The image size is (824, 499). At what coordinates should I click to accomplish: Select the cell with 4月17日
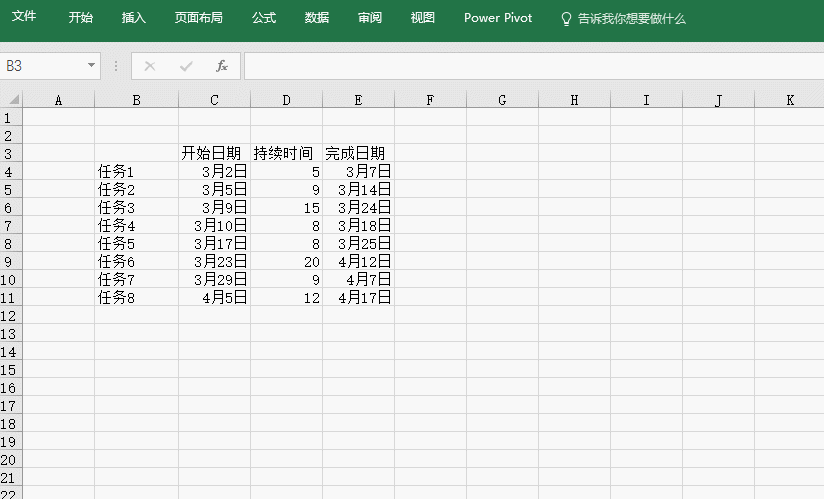(358, 297)
